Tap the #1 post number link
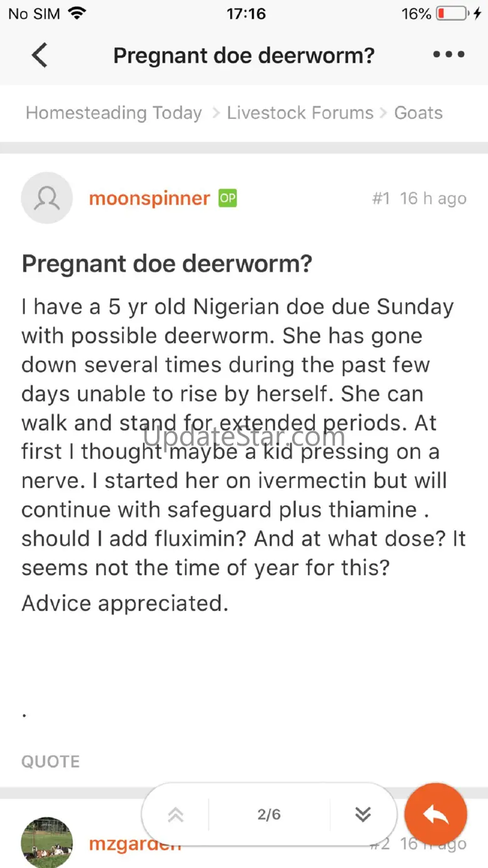Viewport: 488px width, 868px height. tap(380, 198)
